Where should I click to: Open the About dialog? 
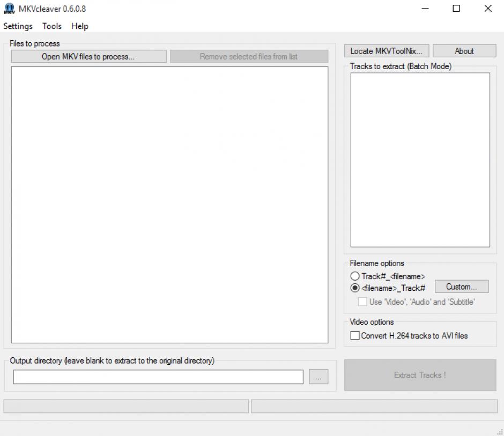coord(464,51)
